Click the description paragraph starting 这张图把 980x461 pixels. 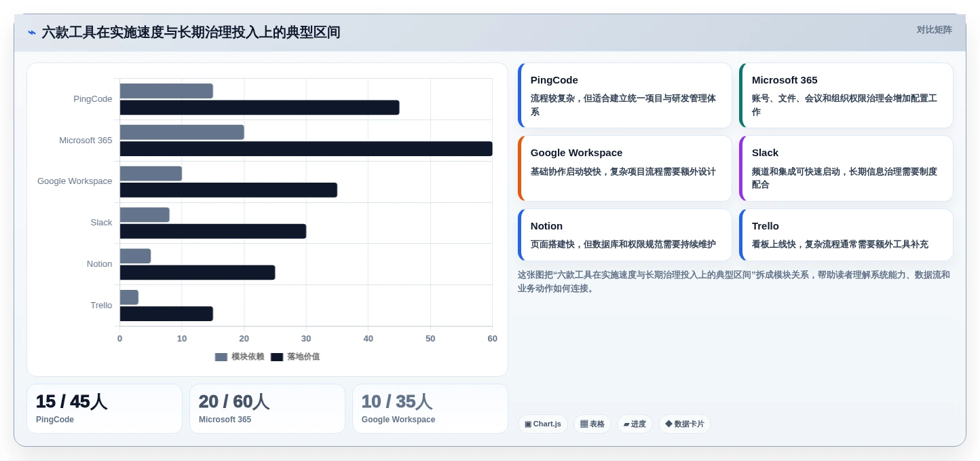pos(734,282)
